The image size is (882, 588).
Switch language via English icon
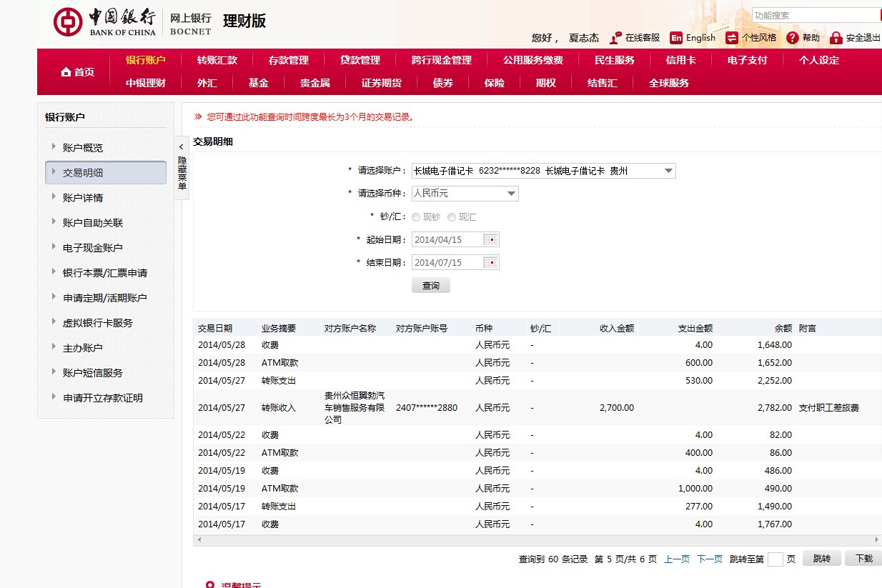[676, 38]
